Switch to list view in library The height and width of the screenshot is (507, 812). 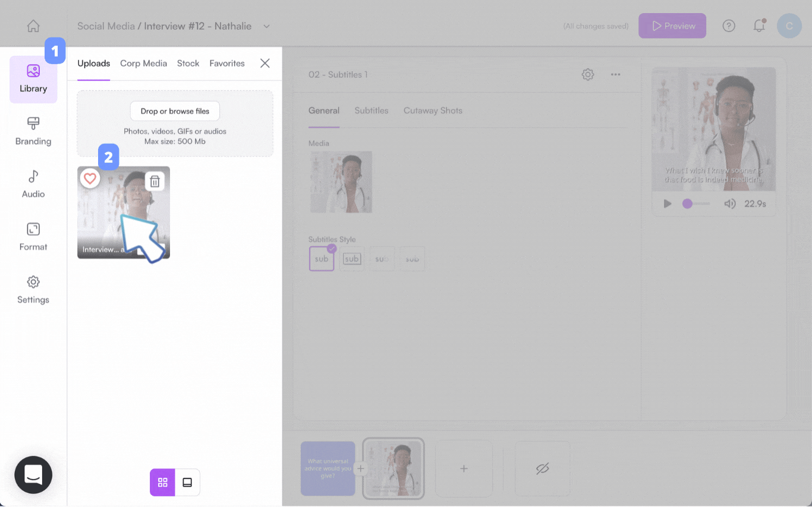point(187,483)
